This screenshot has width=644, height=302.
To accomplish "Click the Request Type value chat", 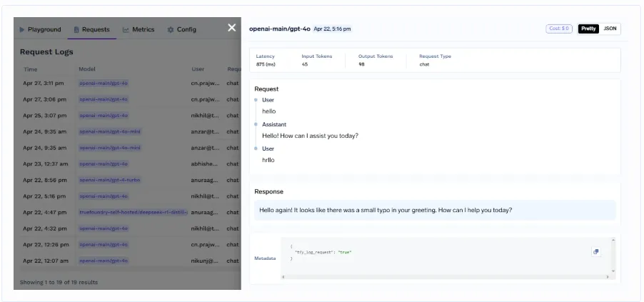I will 424,64.
